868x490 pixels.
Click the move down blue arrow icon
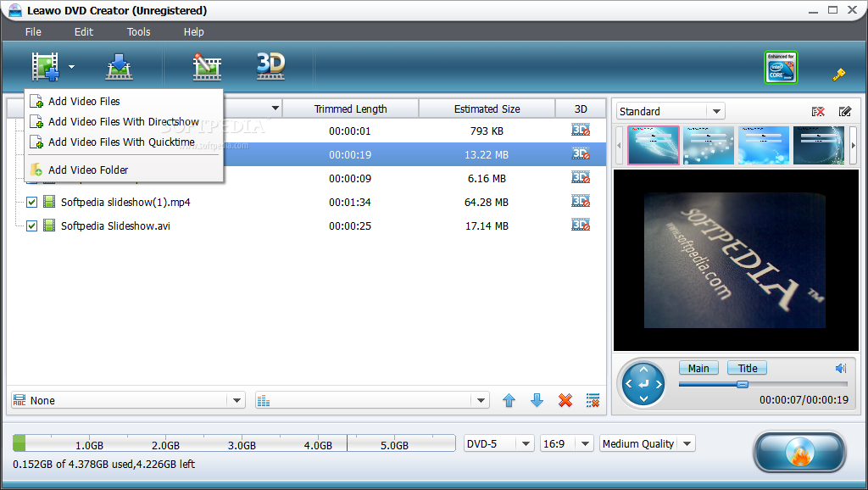pyautogui.click(x=537, y=400)
